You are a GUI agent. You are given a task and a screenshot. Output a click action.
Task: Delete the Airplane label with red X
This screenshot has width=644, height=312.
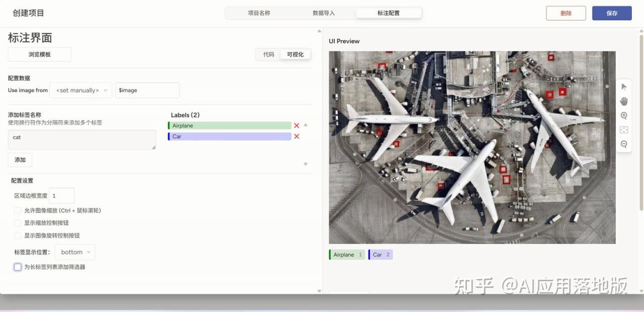[x=297, y=126]
